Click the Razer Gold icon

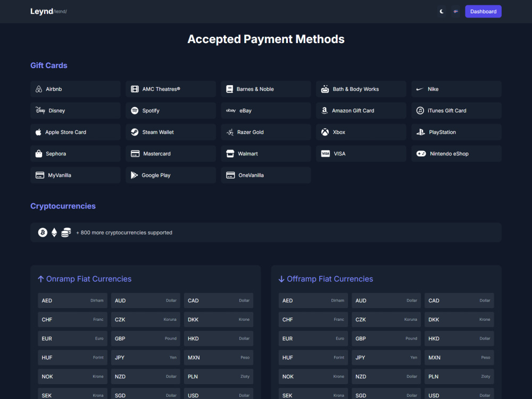pyautogui.click(x=230, y=132)
